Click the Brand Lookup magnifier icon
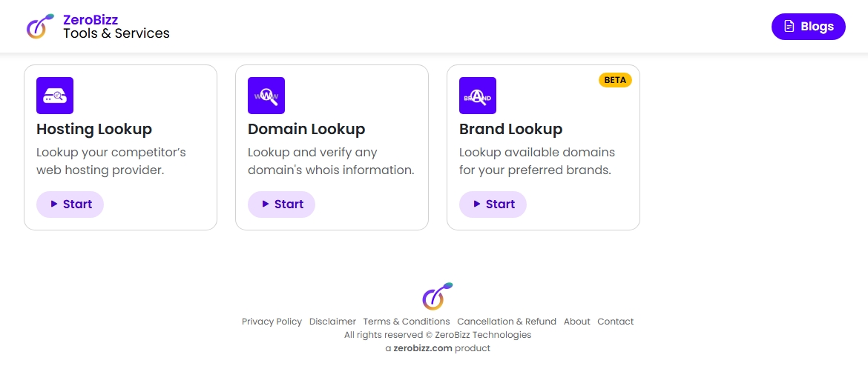 tap(478, 96)
